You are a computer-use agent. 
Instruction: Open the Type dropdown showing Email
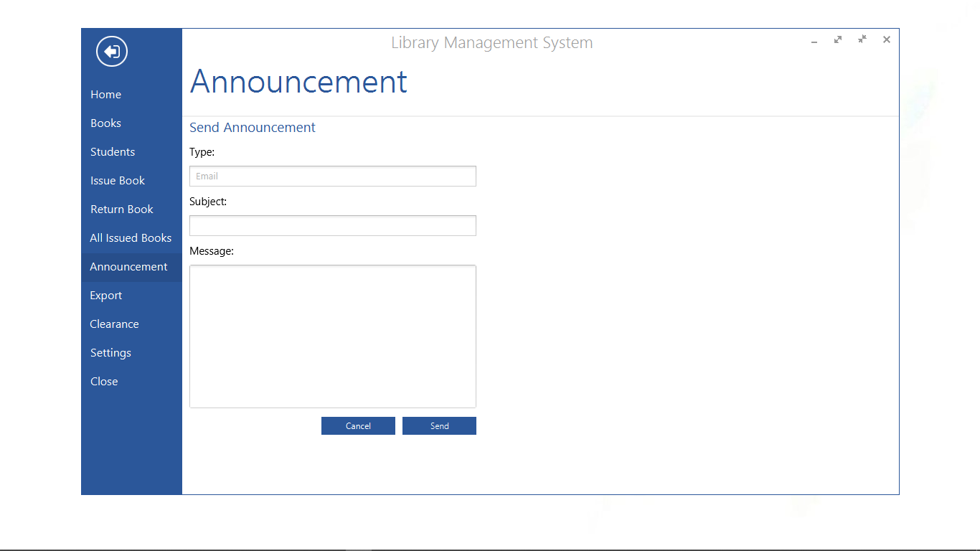pos(332,176)
